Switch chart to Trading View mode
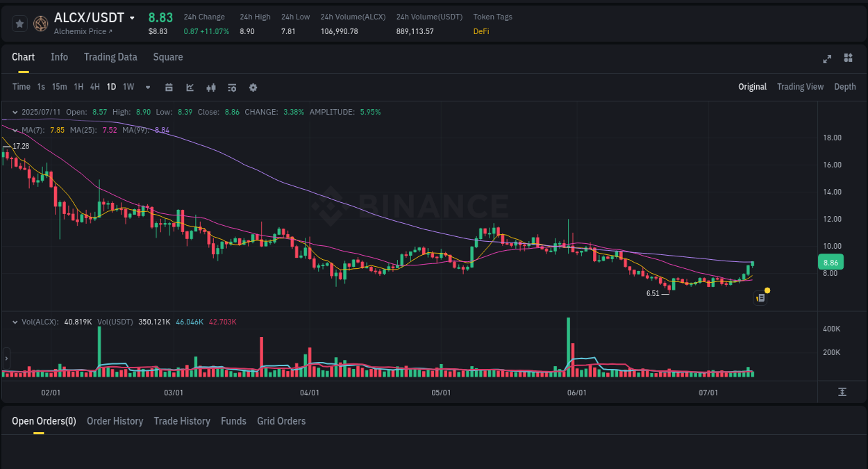This screenshot has height=469, width=868. pos(800,87)
